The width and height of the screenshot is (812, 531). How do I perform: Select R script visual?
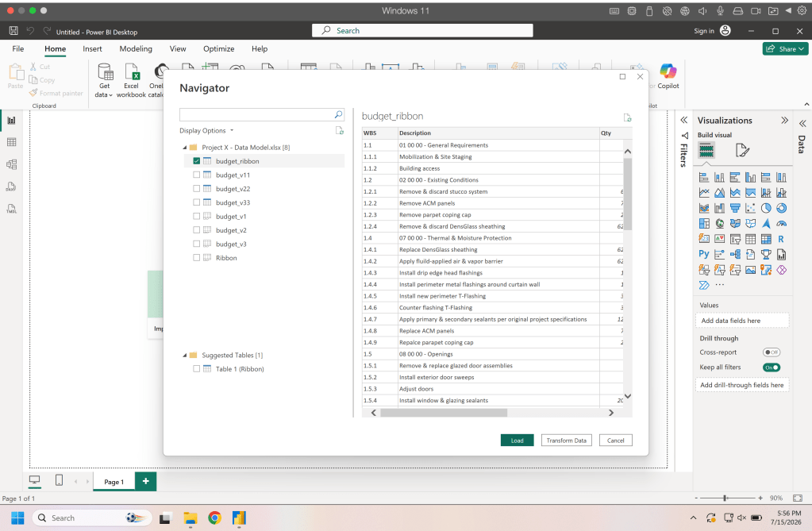click(782, 239)
